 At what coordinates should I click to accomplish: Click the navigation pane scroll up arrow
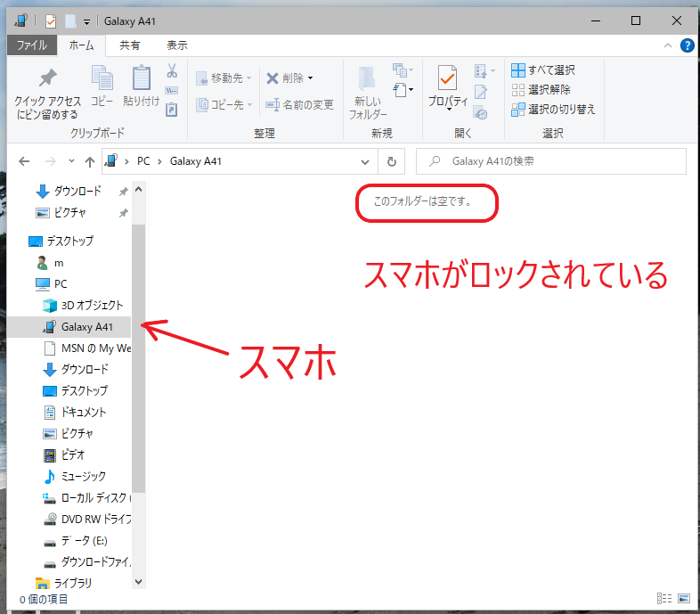point(138,190)
